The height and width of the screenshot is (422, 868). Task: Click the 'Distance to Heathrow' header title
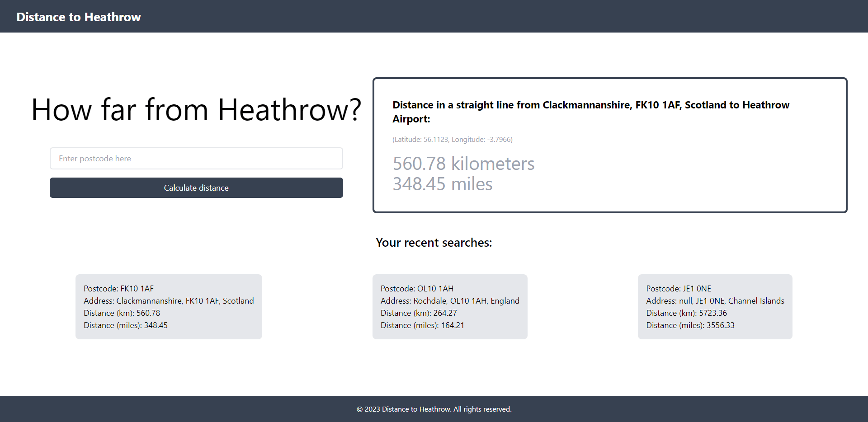[x=79, y=17]
